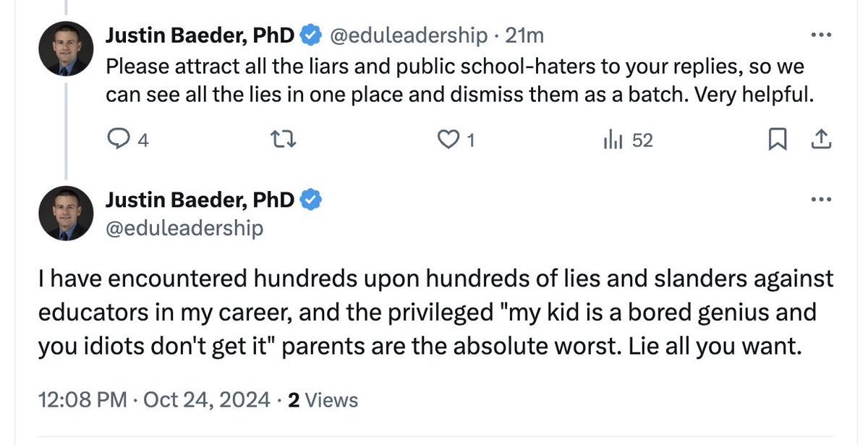The height and width of the screenshot is (445, 868).
Task: Bookmark the first tweet
Action: [776, 140]
